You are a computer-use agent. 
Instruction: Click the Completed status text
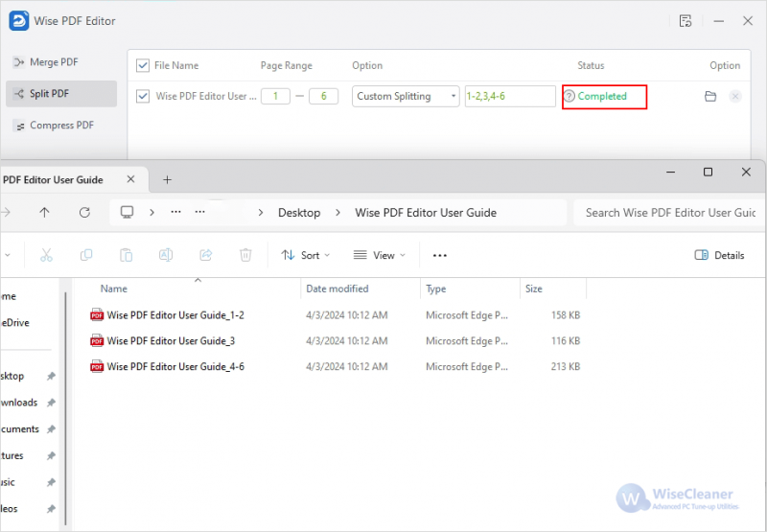tap(602, 96)
